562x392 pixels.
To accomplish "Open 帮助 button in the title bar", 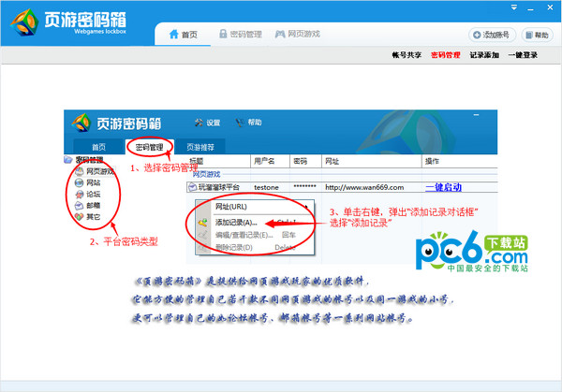I will pos(537,36).
